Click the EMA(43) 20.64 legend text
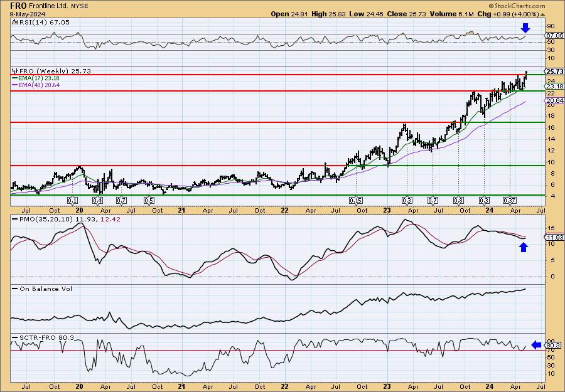 pyautogui.click(x=40, y=85)
